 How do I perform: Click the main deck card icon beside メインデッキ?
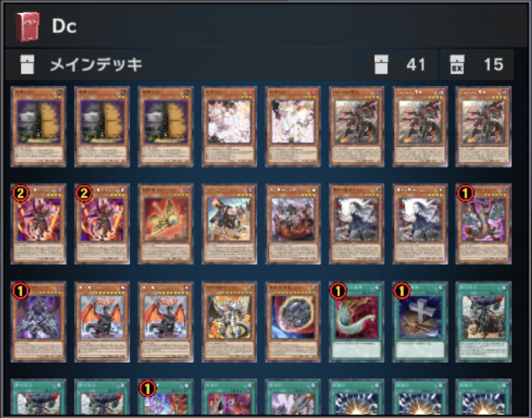tap(27, 64)
